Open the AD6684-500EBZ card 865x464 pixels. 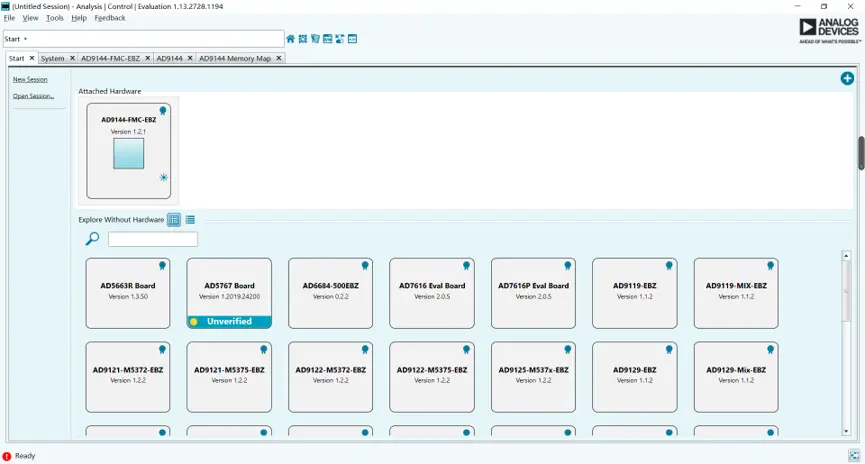coord(330,294)
